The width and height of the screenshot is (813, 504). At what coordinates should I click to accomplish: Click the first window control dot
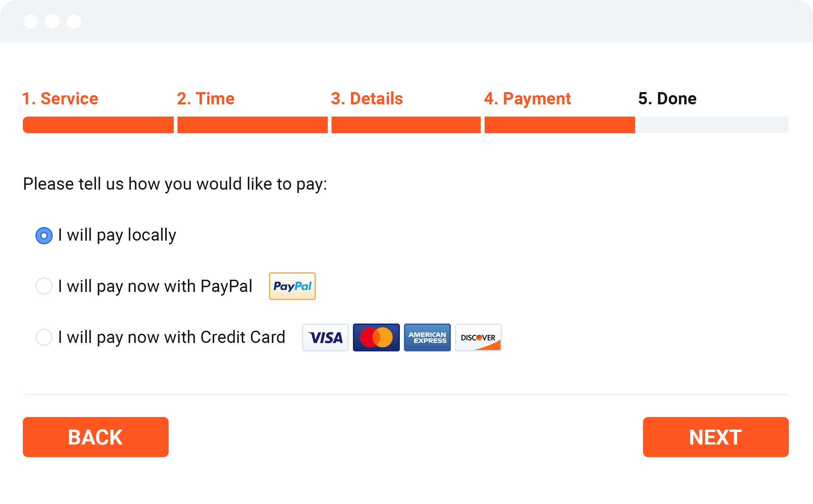click(31, 21)
